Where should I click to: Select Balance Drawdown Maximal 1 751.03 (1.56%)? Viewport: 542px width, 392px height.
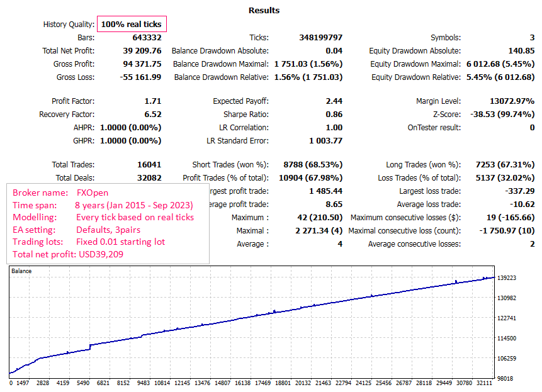click(x=308, y=64)
